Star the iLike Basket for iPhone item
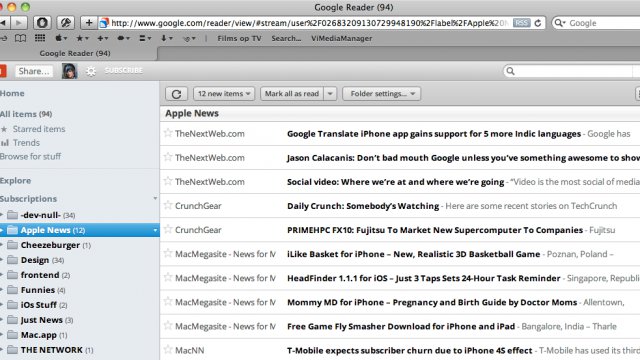 coord(168,253)
